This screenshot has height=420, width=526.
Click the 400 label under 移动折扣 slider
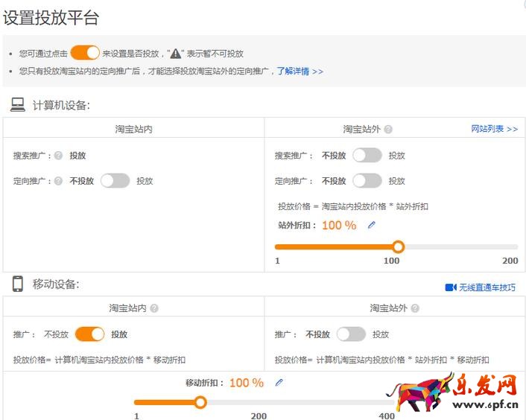(387, 416)
